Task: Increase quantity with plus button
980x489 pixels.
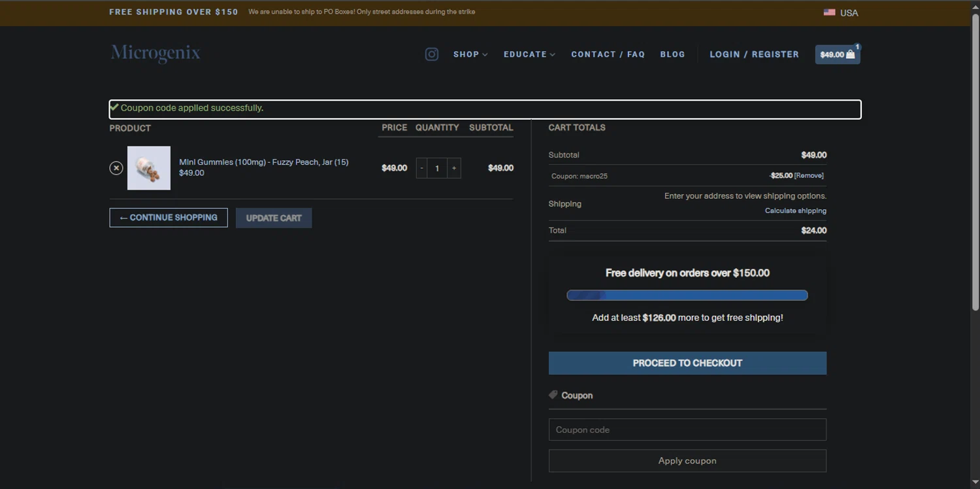Action: coord(454,168)
